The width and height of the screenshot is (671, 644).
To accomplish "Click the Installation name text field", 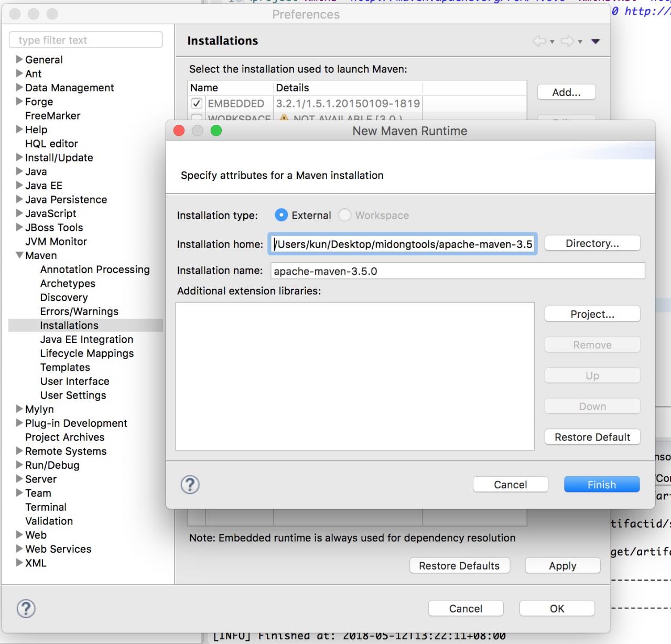I will [x=458, y=271].
